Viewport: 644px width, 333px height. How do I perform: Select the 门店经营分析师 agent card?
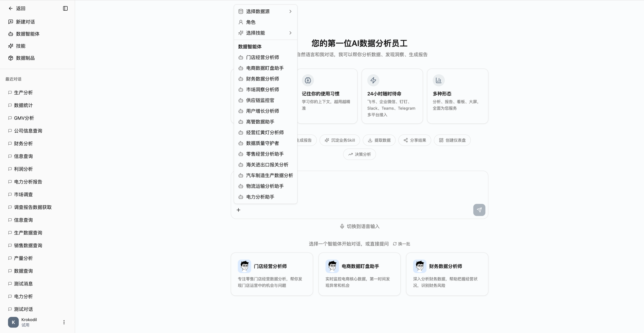[x=272, y=274]
